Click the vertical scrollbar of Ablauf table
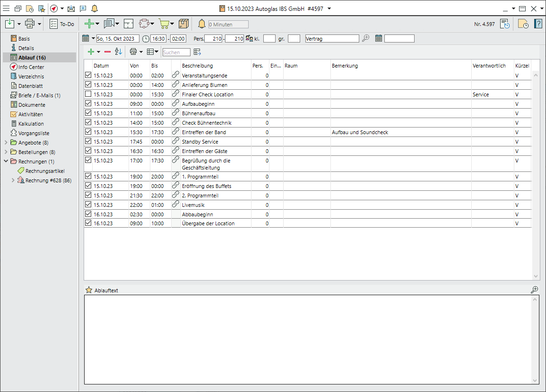 tap(536, 175)
